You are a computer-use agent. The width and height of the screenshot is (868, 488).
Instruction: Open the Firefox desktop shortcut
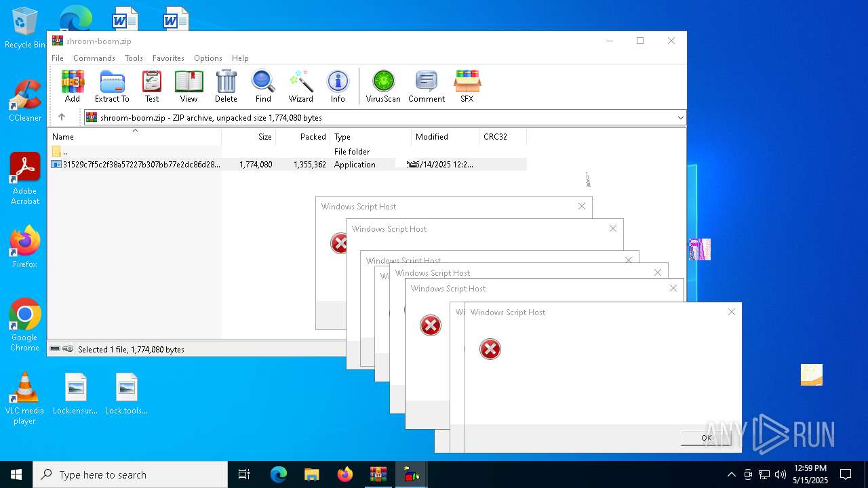coord(24,247)
